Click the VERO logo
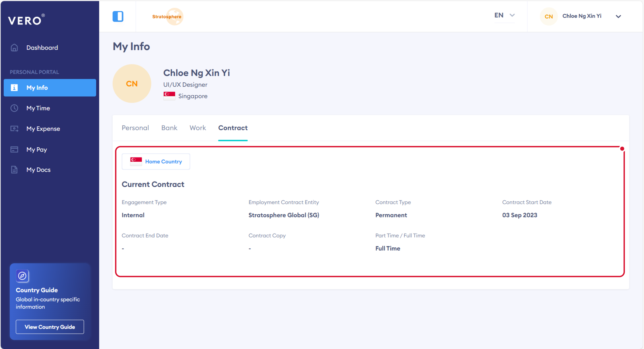The image size is (644, 349). (x=26, y=20)
